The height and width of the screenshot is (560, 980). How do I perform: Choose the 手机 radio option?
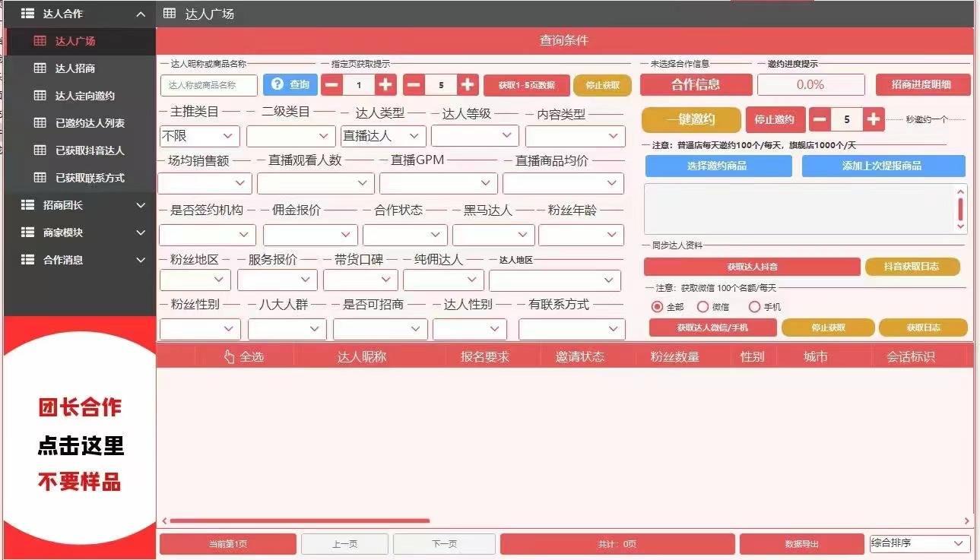[x=754, y=307]
